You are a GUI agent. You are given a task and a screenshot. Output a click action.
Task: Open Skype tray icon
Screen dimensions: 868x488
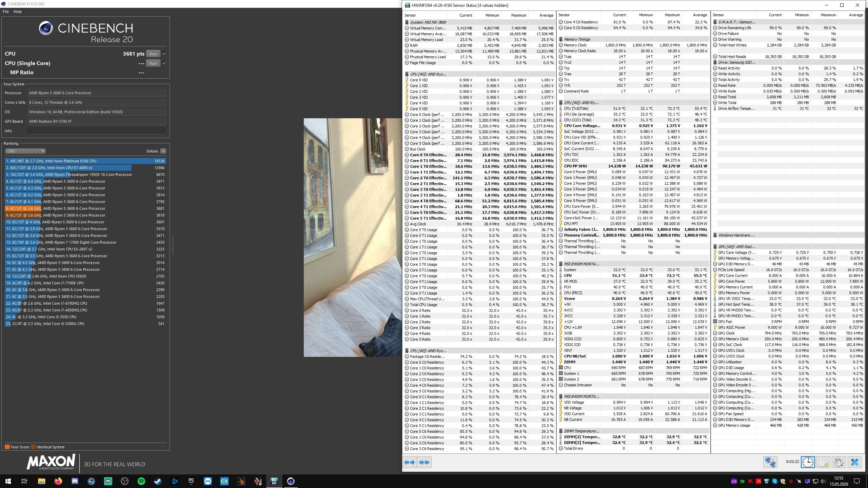click(x=775, y=481)
